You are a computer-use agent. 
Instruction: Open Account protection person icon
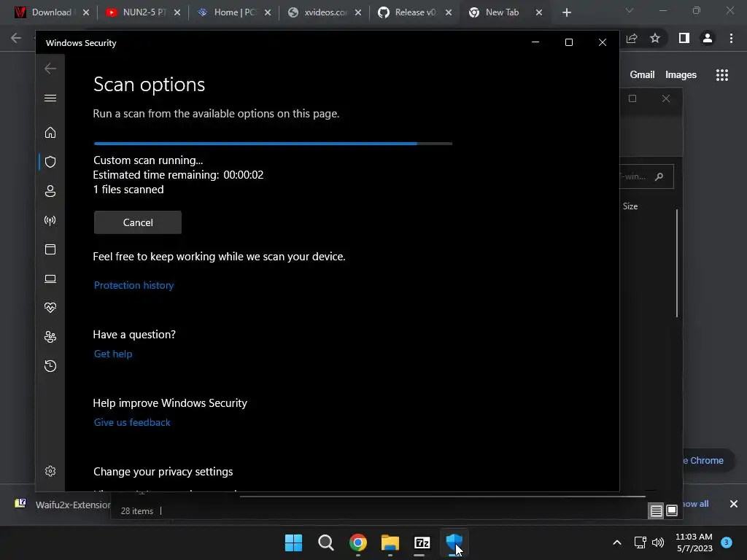point(50,191)
